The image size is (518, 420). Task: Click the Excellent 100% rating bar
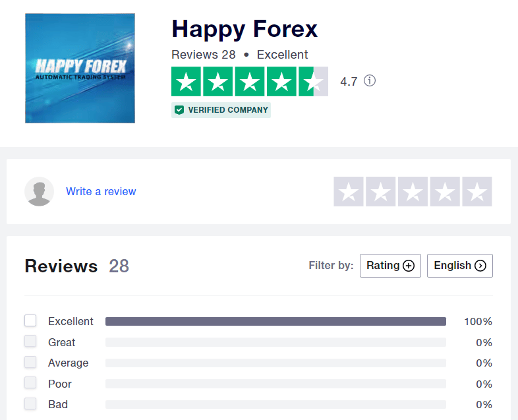(275, 322)
